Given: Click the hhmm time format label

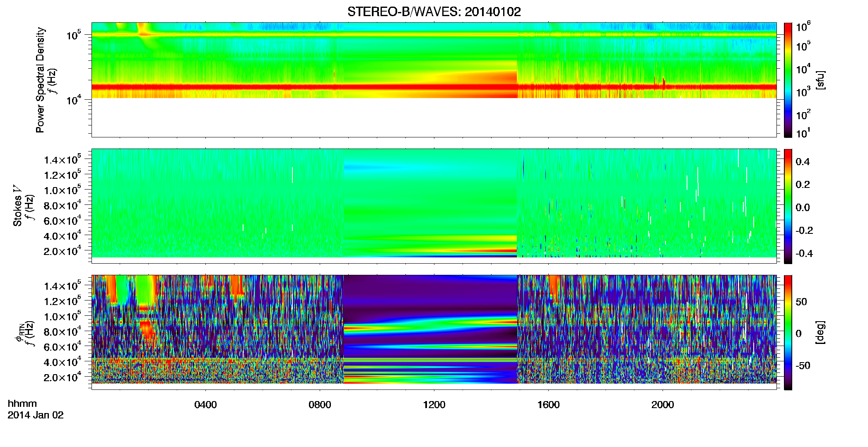Looking at the screenshot, I should coord(22,404).
